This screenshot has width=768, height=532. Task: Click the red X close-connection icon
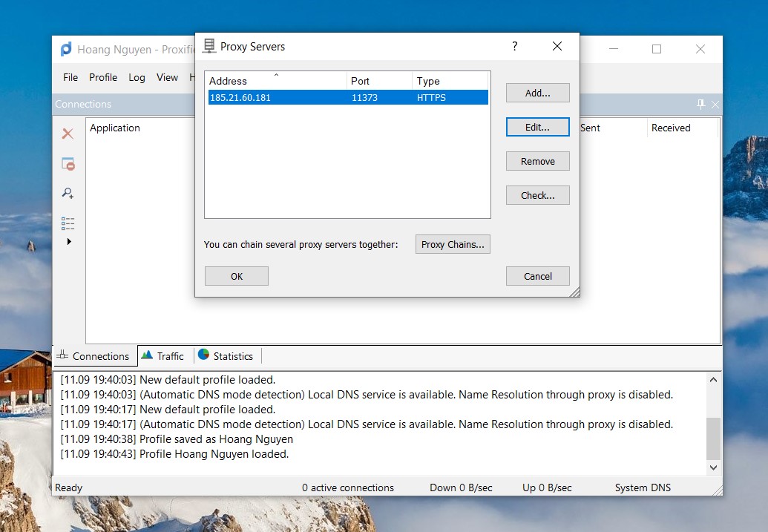pyautogui.click(x=68, y=134)
